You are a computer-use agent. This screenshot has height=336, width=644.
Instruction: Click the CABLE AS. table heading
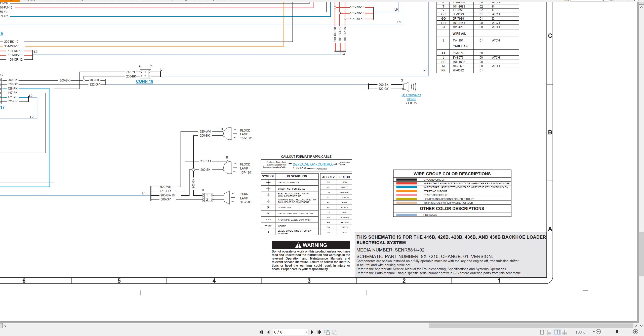[460, 46]
